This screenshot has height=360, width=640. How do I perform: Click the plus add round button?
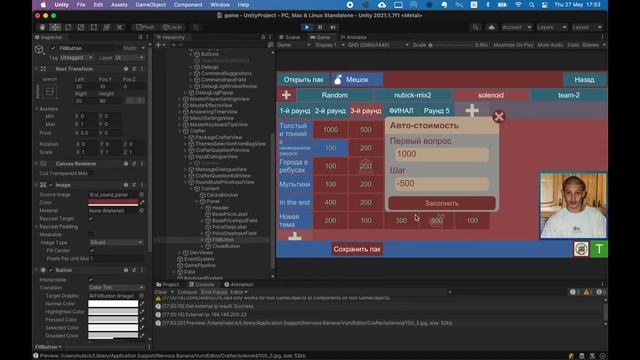472,110
